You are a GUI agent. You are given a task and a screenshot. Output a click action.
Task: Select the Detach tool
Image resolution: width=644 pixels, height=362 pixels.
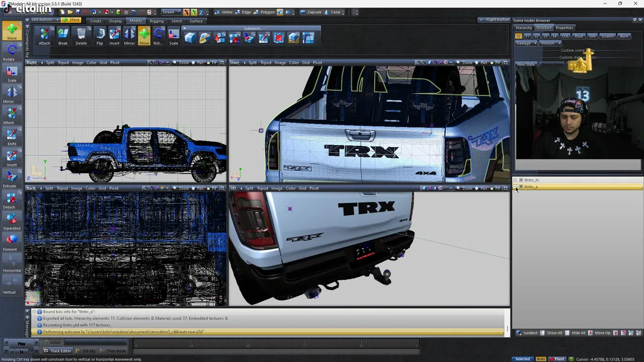12,200
